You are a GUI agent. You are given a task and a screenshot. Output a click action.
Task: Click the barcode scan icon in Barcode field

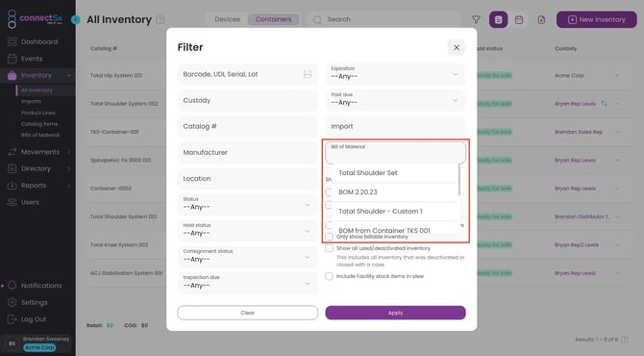(x=308, y=74)
